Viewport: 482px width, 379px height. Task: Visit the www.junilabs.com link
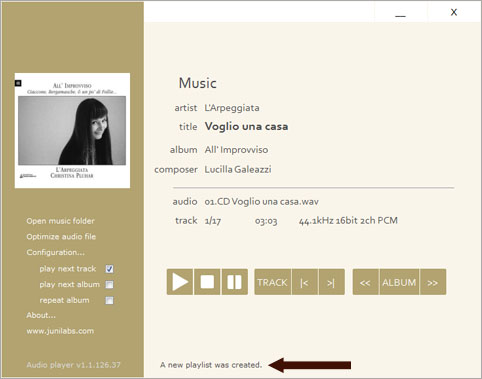point(60,331)
